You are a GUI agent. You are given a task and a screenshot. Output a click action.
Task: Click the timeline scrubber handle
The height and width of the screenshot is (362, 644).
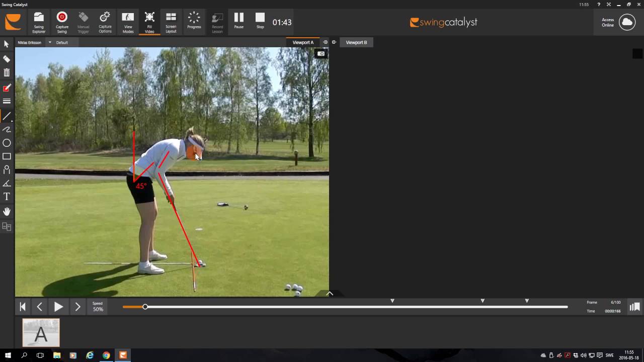(145, 307)
